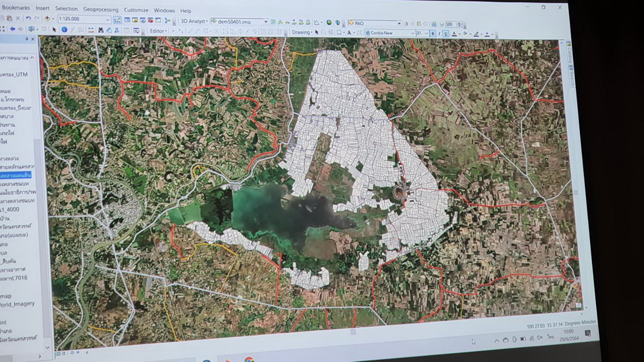Open the Geoprocessing menu

click(100, 9)
